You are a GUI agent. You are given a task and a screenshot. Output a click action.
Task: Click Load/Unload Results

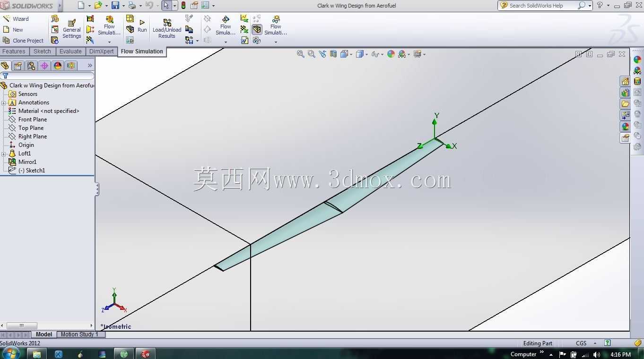click(x=167, y=29)
